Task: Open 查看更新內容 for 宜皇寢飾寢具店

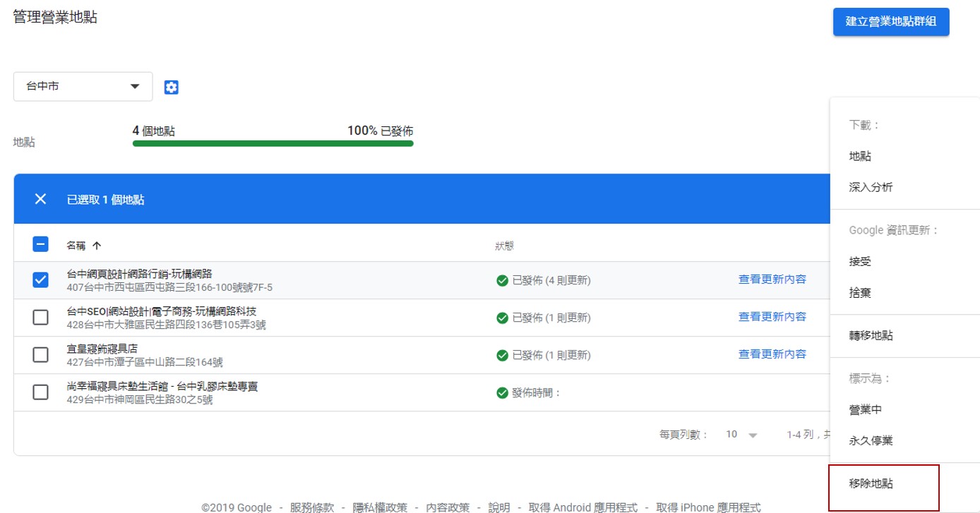Action: point(772,354)
